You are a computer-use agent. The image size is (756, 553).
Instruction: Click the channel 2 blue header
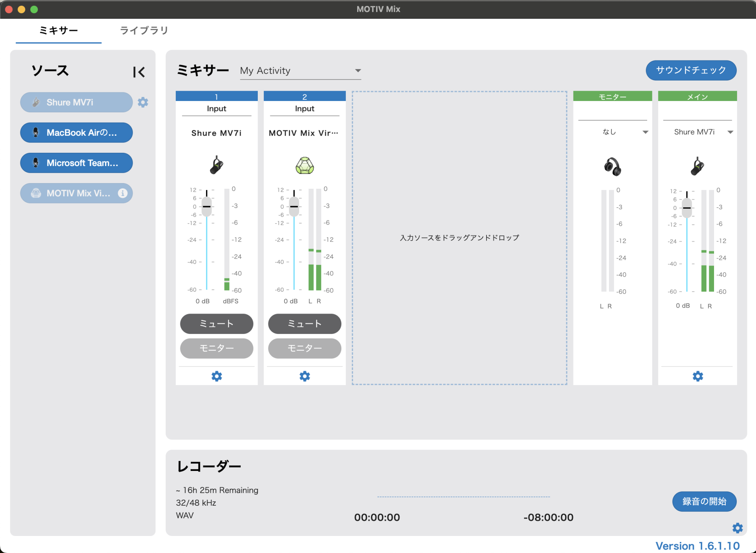[x=305, y=96]
